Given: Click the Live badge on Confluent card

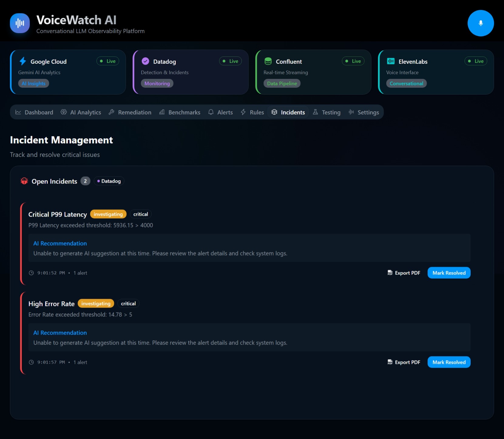Looking at the screenshot, I should tap(353, 61).
